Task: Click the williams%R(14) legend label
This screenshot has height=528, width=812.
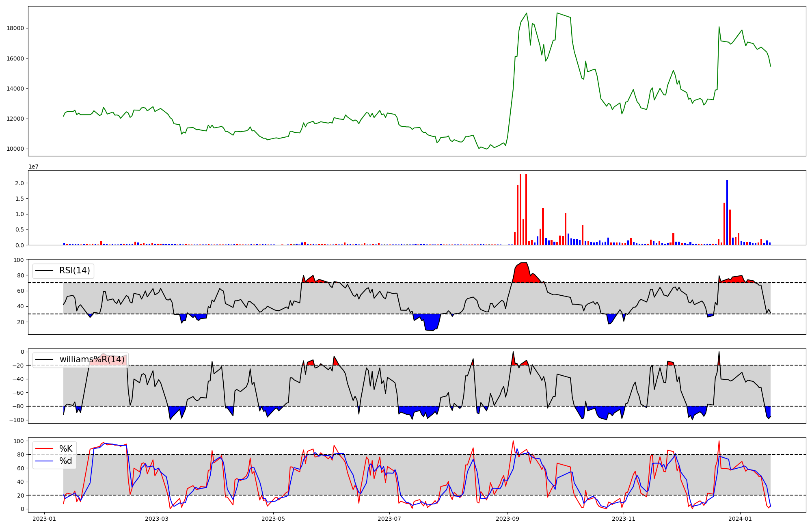Action: click(x=92, y=359)
